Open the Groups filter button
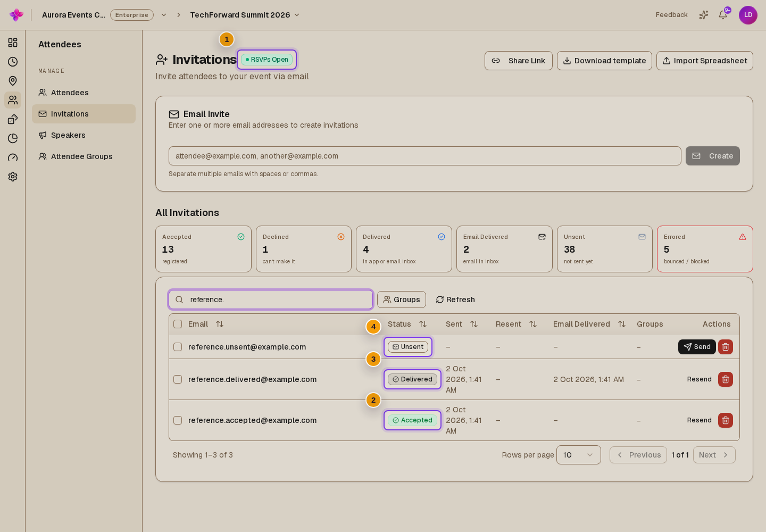 pos(402,300)
